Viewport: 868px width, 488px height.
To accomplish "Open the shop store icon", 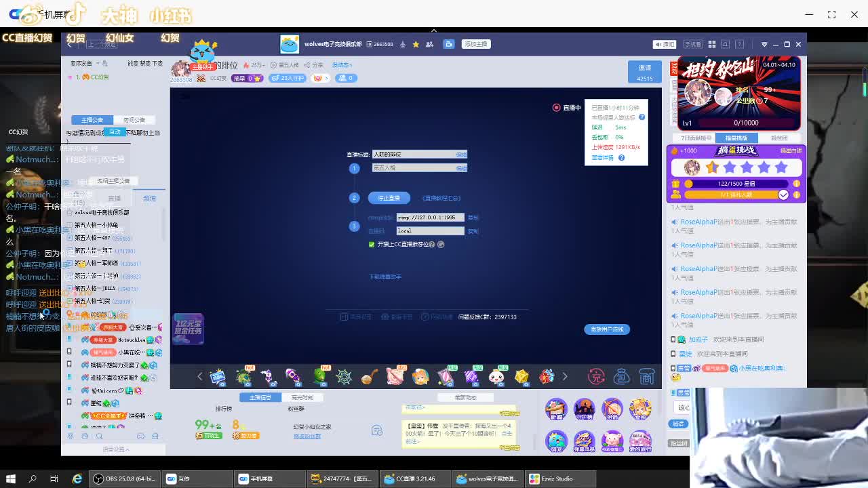I will coord(646,376).
